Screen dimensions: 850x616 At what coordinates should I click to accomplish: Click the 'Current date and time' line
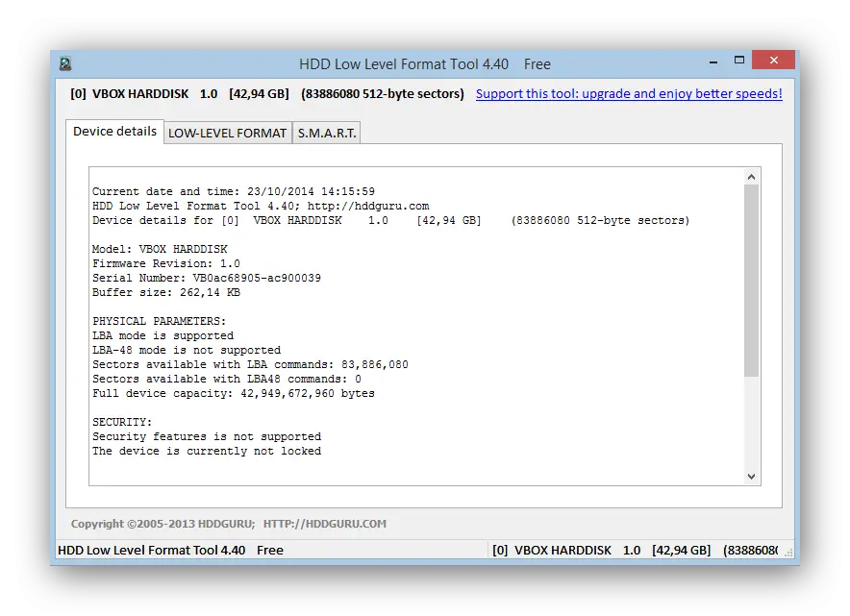click(x=233, y=191)
